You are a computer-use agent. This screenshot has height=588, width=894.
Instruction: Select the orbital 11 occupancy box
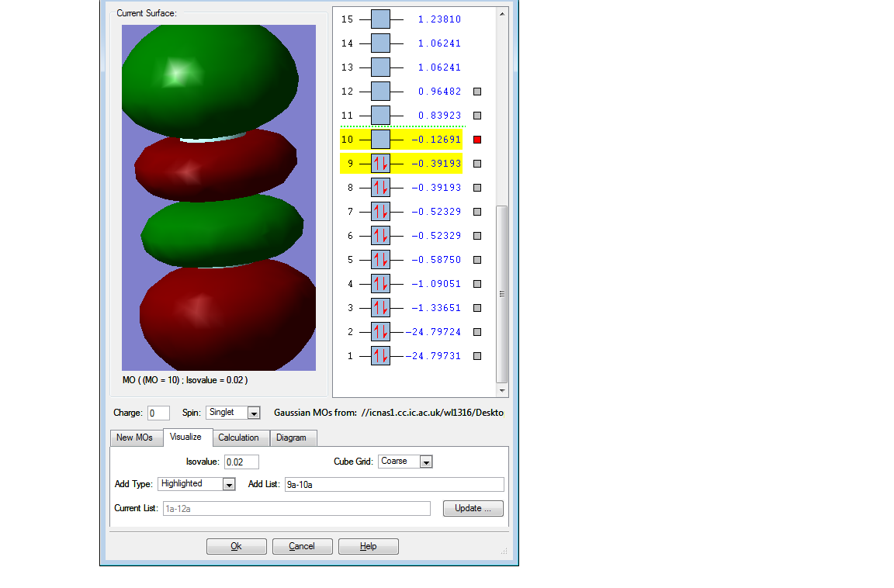click(x=380, y=115)
